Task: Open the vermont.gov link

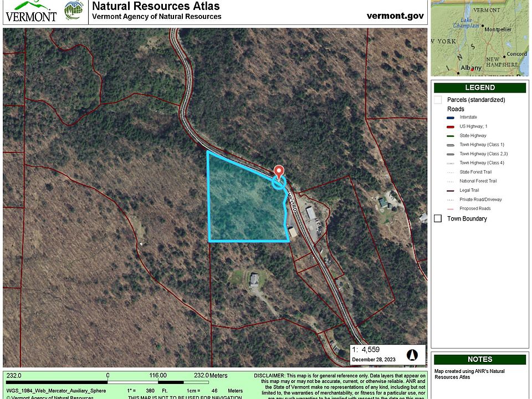Action: point(395,16)
